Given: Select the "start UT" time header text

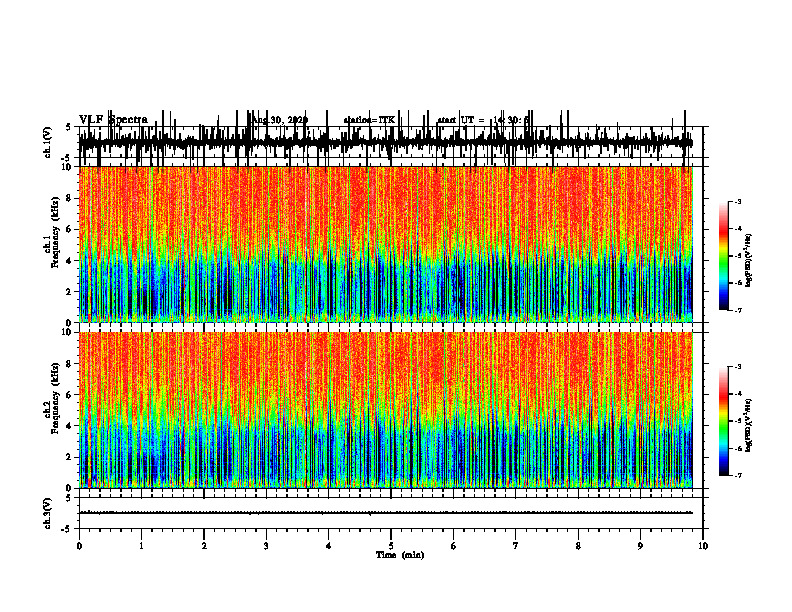Looking at the screenshot, I should [482, 120].
